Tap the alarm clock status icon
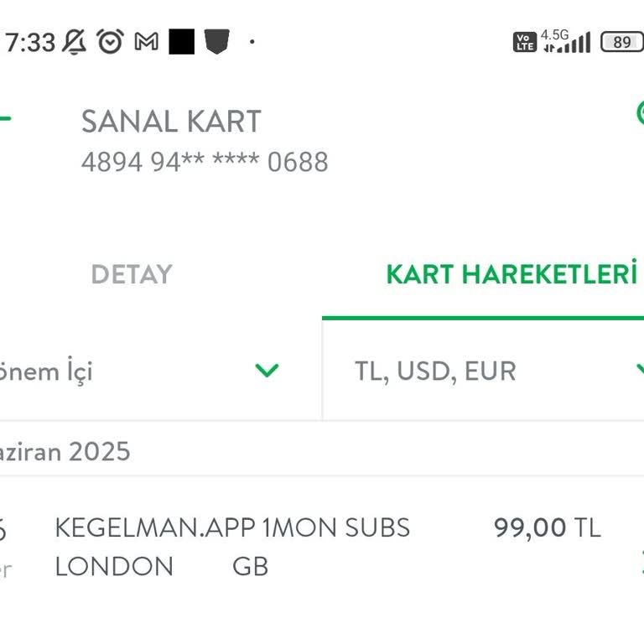 click(110, 41)
